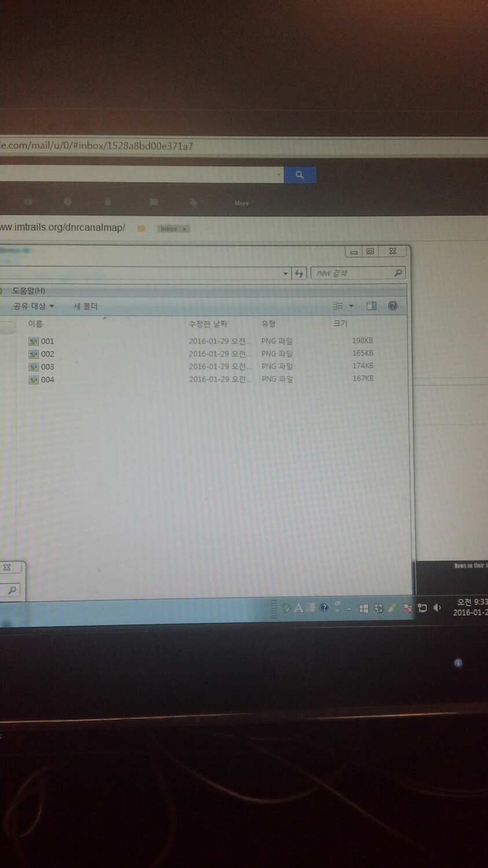Click the PNG icon of file 003

(34, 367)
